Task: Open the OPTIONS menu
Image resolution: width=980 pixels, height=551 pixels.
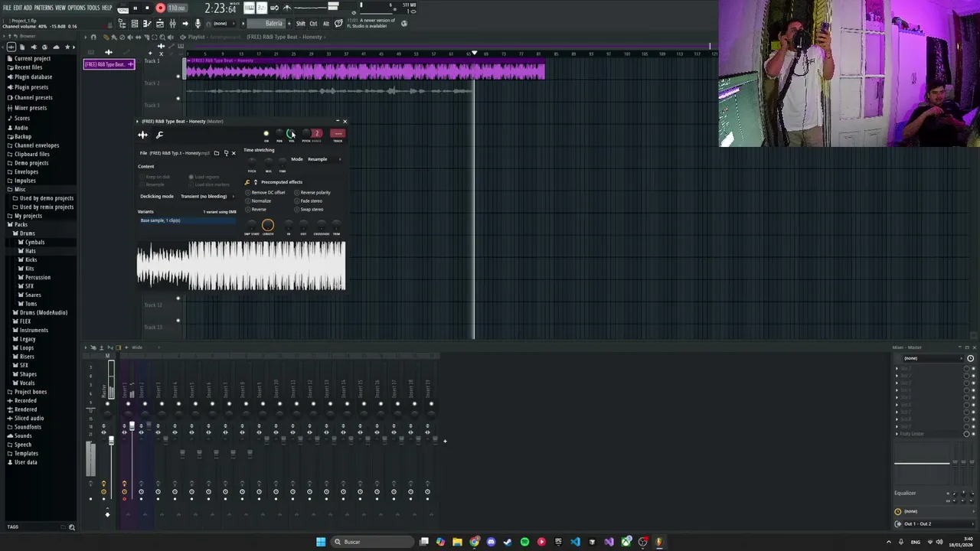Action: pyautogui.click(x=77, y=8)
